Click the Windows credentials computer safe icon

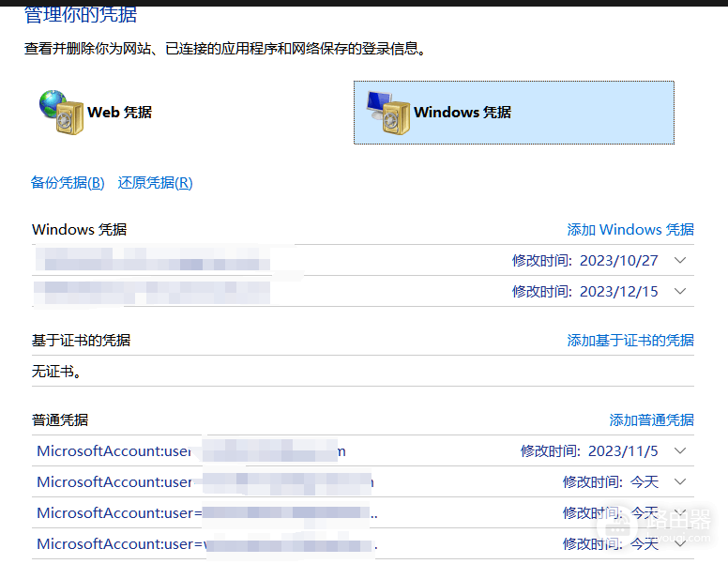coord(387,113)
